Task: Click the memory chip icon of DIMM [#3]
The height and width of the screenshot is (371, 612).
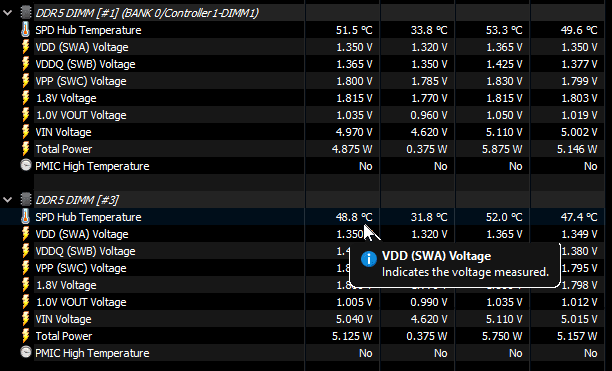Action: (x=26, y=199)
